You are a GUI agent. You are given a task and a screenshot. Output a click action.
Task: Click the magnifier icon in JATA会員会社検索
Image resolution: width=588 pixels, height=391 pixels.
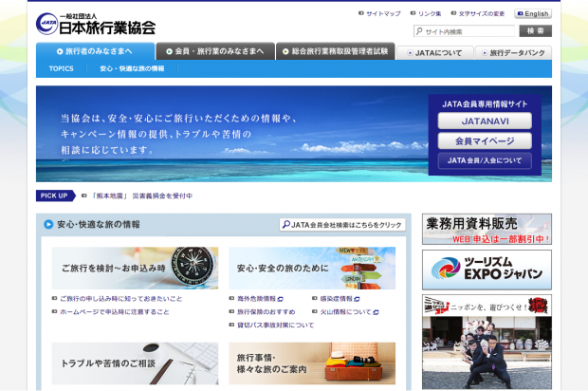pyautogui.click(x=285, y=225)
